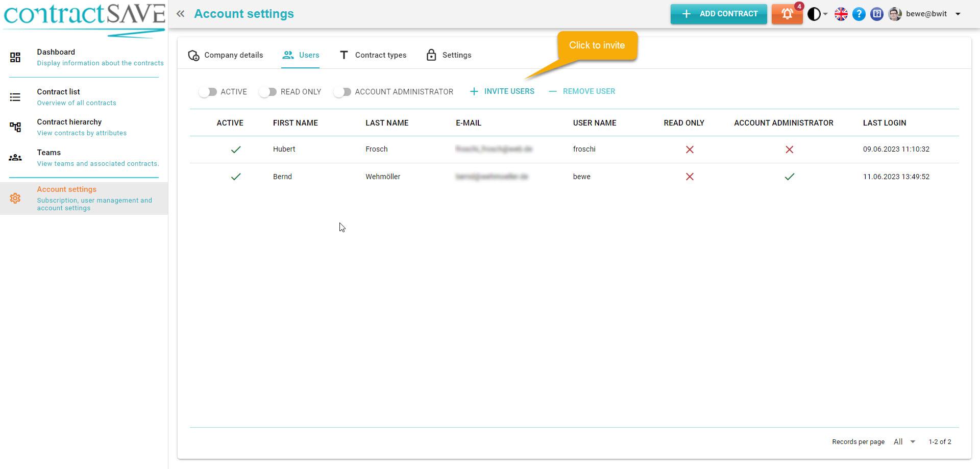Collapse sidebar with double chevron icon
Image resolution: width=980 pixels, height=469 pixels.
point(180,14)
